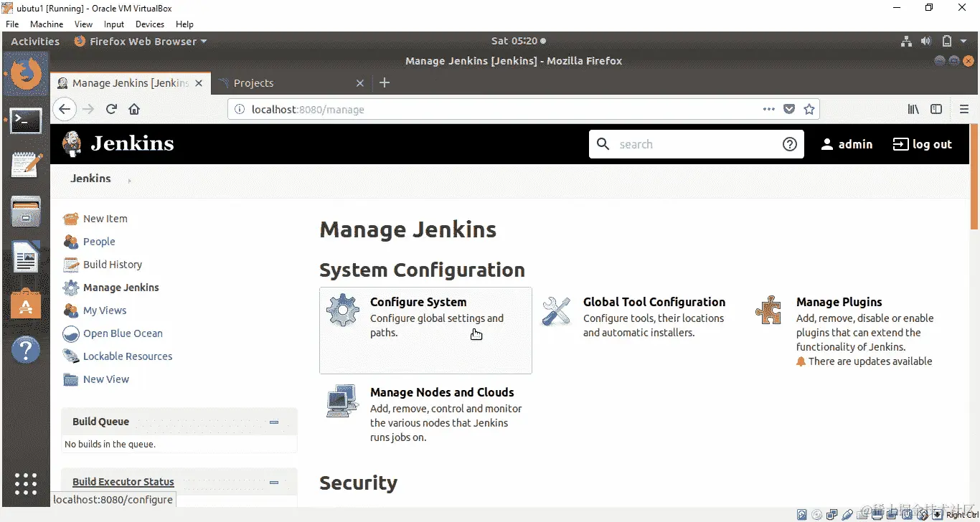The image size is (980, 522).
Task: Open the VirtualBox Input menu
Action: tap(114, 24)
